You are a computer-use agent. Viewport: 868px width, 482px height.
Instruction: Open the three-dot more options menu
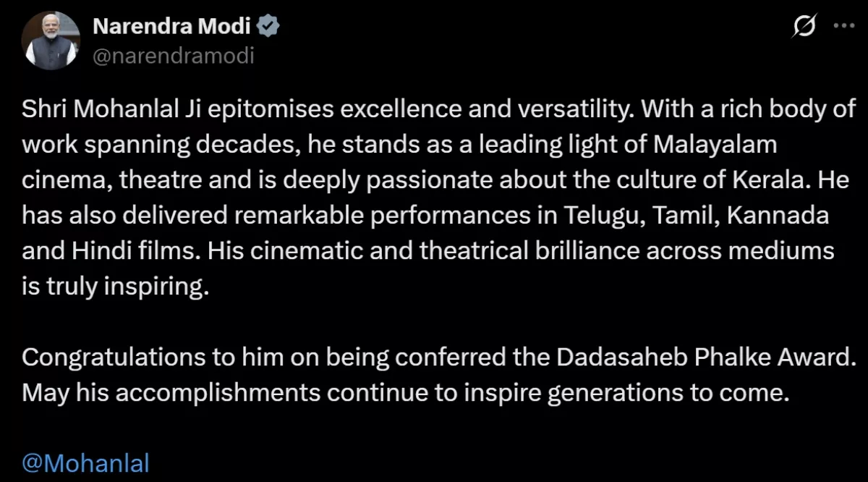point(845,25)
